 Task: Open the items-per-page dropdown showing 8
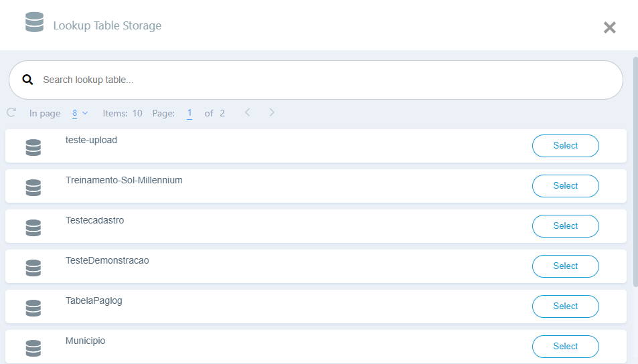pyautogui.click(x=80, y=113)
